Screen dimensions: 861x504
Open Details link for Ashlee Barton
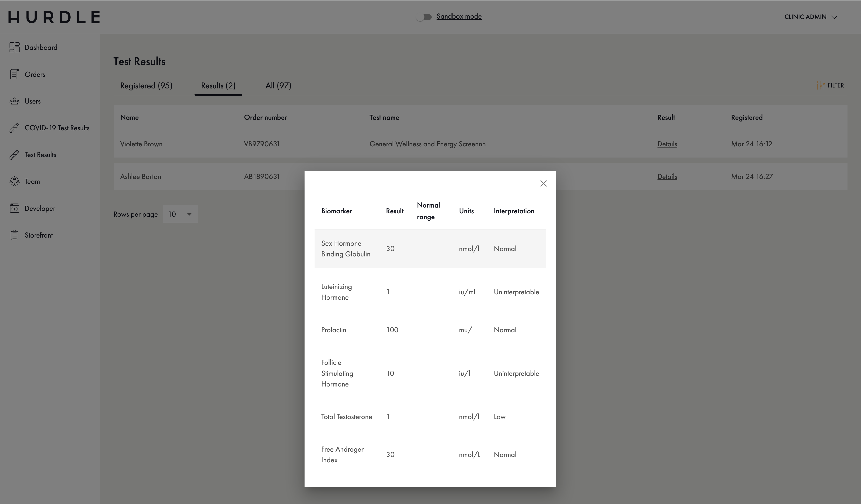(x=667, y=177)
